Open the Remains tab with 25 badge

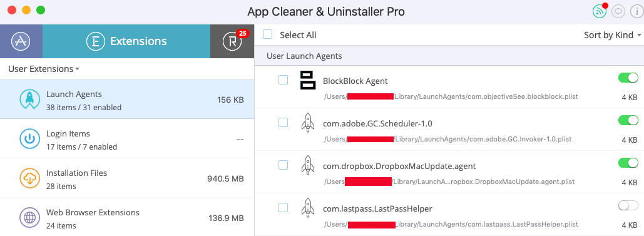(x=232, y=41)
